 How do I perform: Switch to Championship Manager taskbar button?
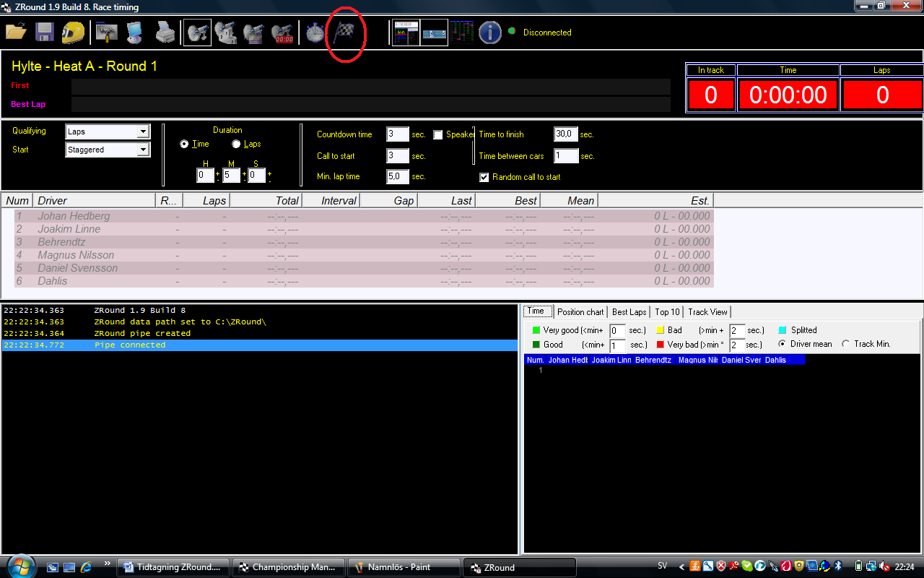click(x=288, y=567)
